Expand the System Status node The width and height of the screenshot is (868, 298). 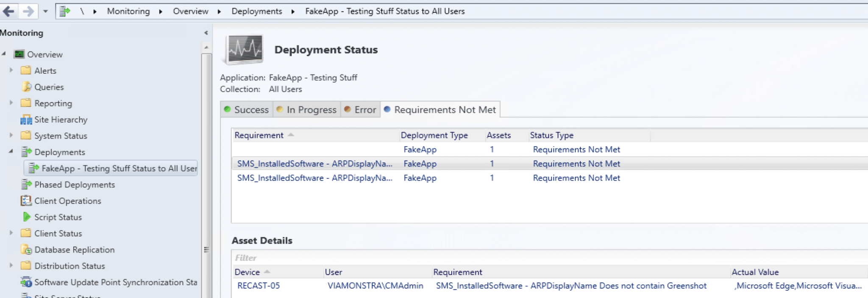[11, 136]
